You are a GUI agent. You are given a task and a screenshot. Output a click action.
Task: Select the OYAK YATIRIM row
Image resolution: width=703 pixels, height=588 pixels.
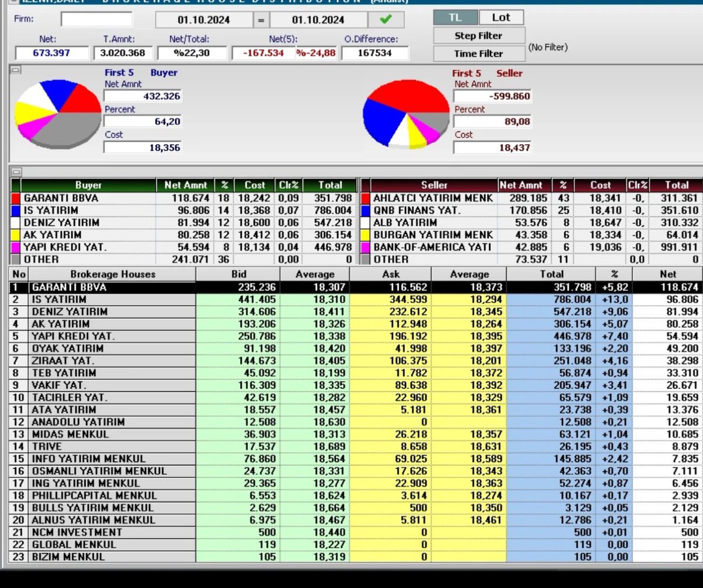pyautogui.click(x=356, y=348)
